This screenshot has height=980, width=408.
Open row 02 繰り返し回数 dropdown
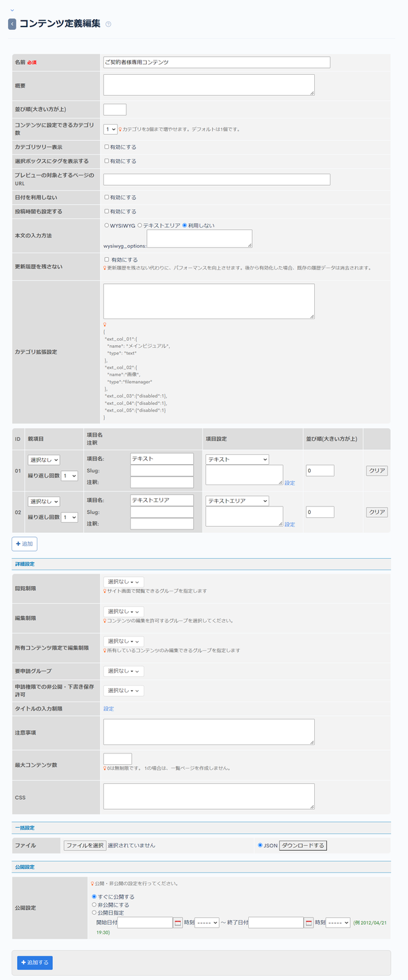pos(70,517)
